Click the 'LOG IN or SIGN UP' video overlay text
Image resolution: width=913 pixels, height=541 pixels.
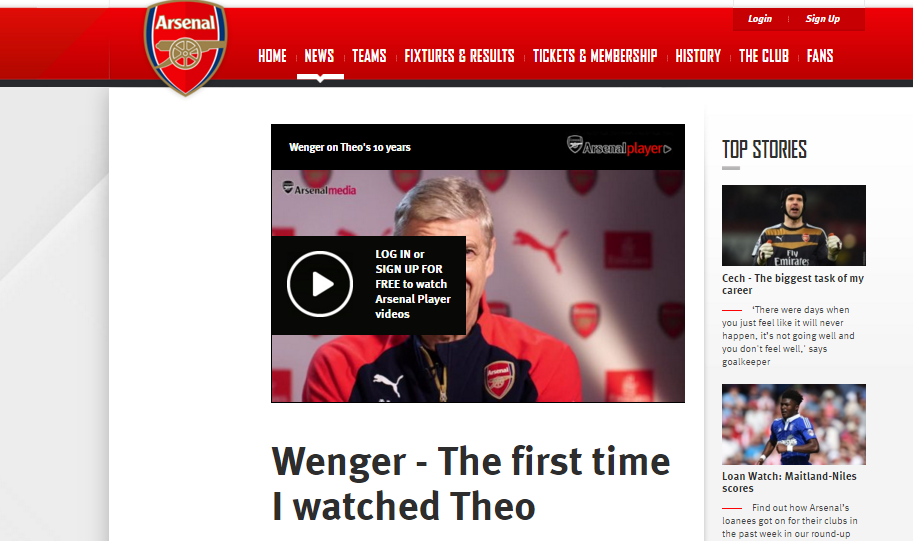point(413,284)
